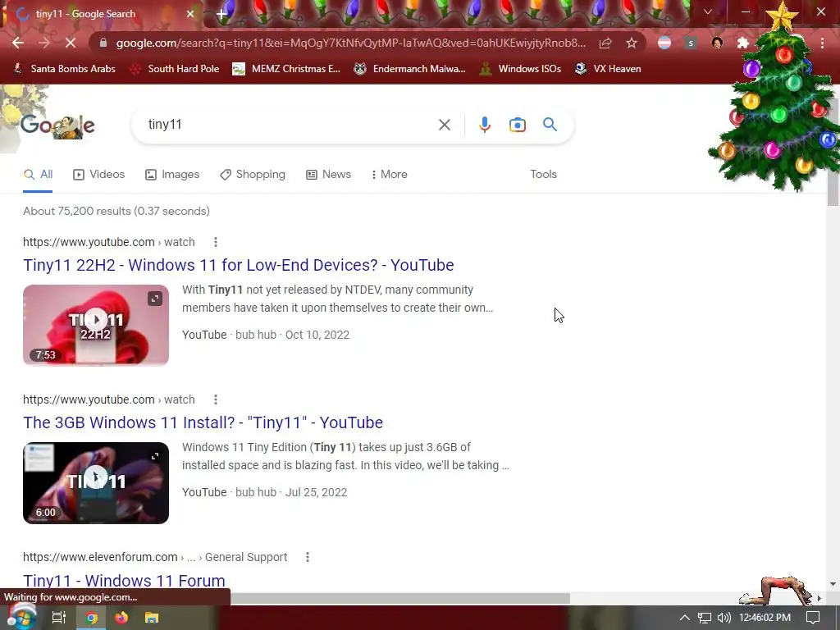840x630 pixels.
Task: Start voice search with microphone
Action: pos(484,125)
